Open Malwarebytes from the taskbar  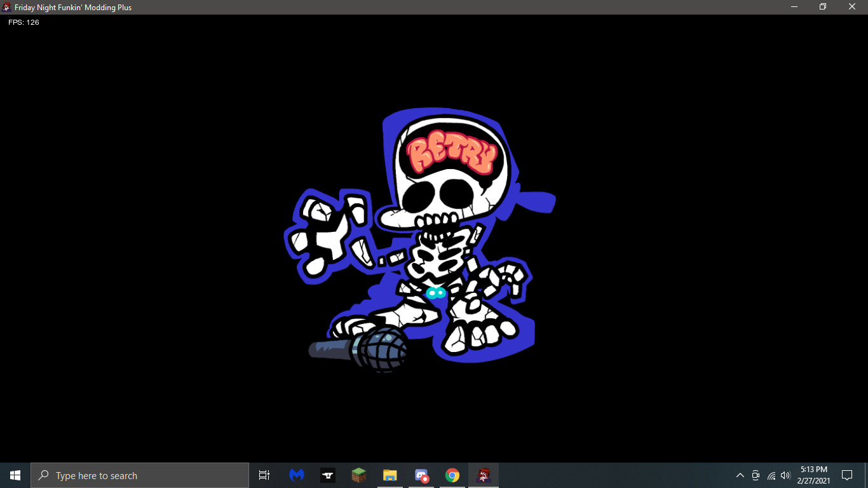[x=296, y=475]
